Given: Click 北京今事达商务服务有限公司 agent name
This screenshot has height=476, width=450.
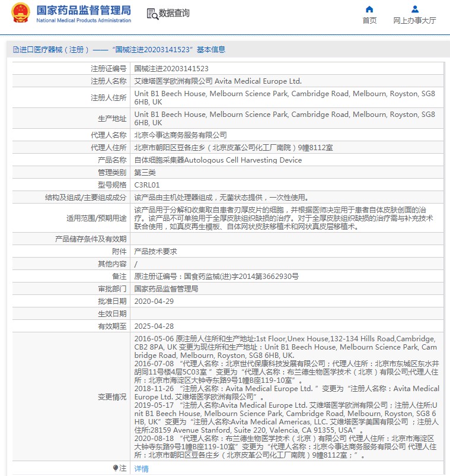Looking at the screenshot, I should point(180,135).
